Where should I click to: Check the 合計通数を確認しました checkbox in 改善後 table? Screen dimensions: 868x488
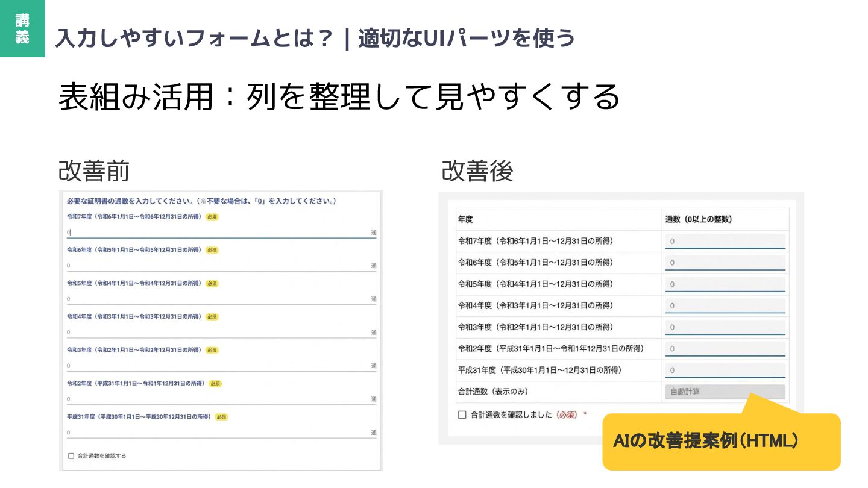point(462,414)
